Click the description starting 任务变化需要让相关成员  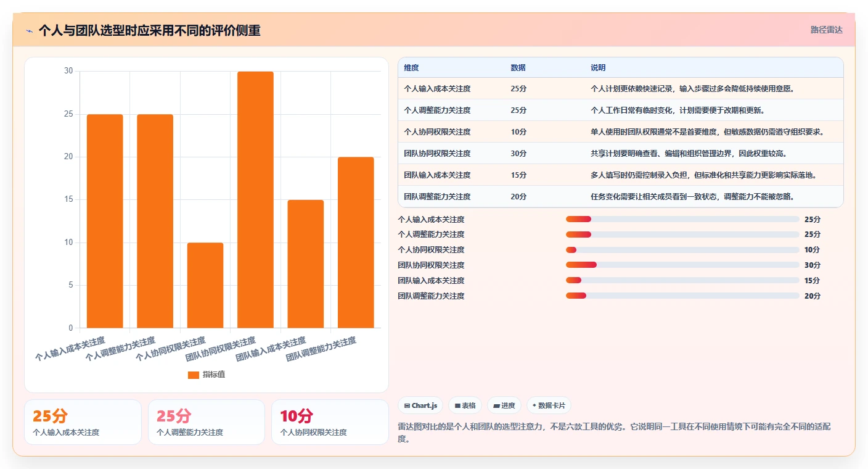(692, 196)
